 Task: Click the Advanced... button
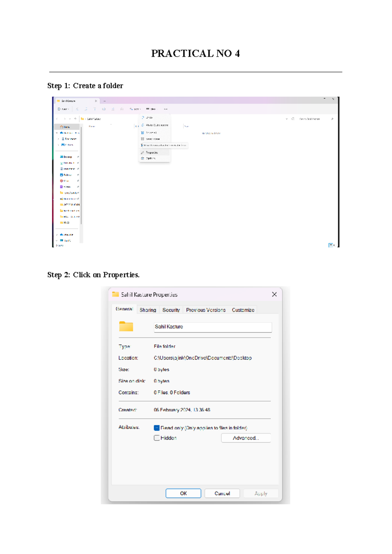246,438
